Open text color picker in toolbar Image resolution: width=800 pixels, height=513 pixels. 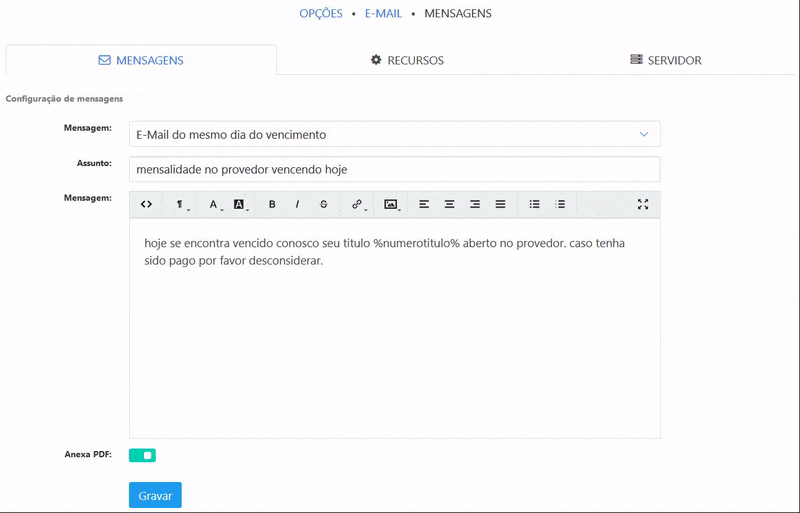[214, 204]
